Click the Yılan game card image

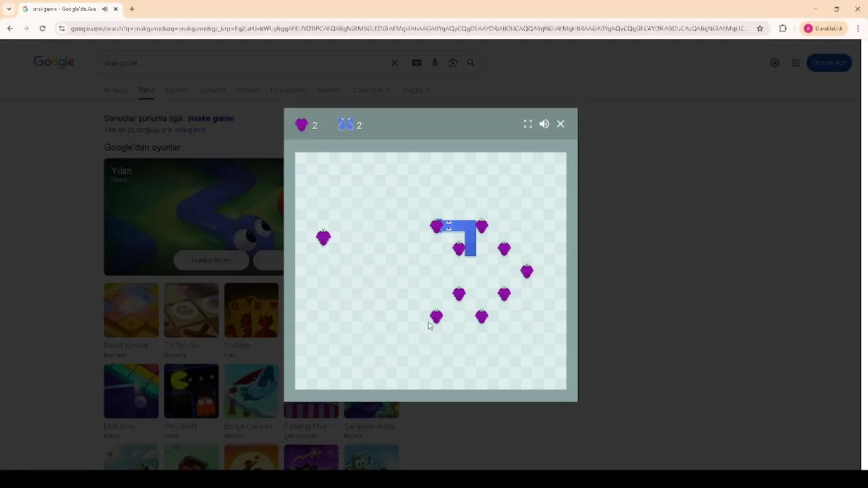point(193,217)
